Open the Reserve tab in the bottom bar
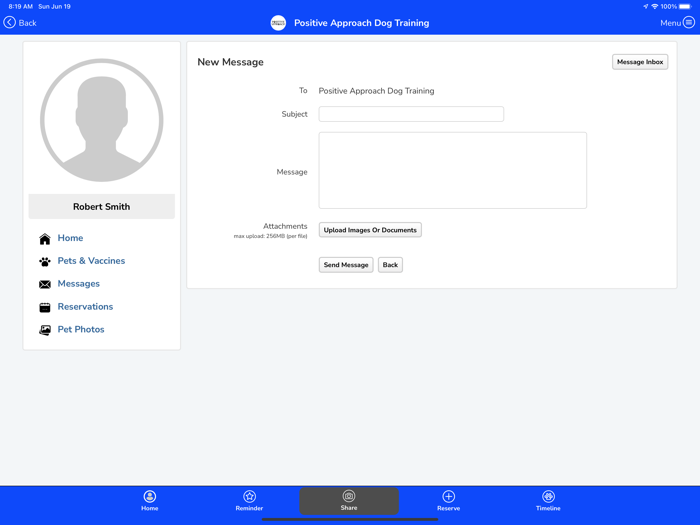Viewport: 700px width, 525px height. click(448, 500)
